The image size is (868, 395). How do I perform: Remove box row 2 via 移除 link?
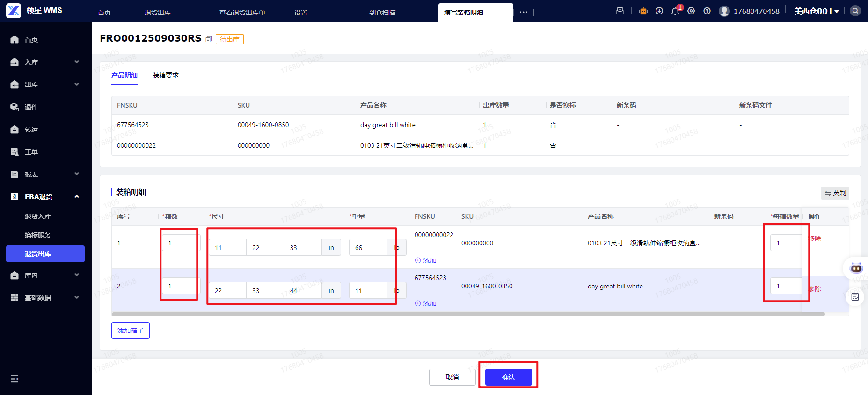tap(815, 289)
